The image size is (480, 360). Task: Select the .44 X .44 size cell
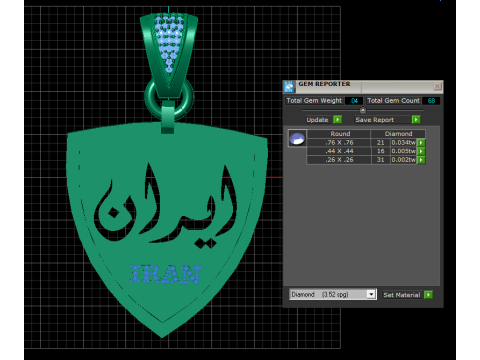click(x=339, y=151)
